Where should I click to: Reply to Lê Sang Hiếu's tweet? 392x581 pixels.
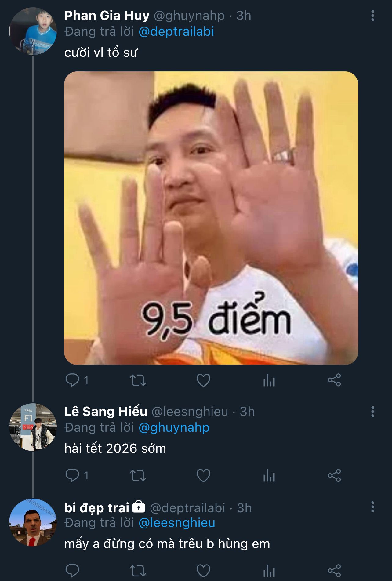(72, 476)
